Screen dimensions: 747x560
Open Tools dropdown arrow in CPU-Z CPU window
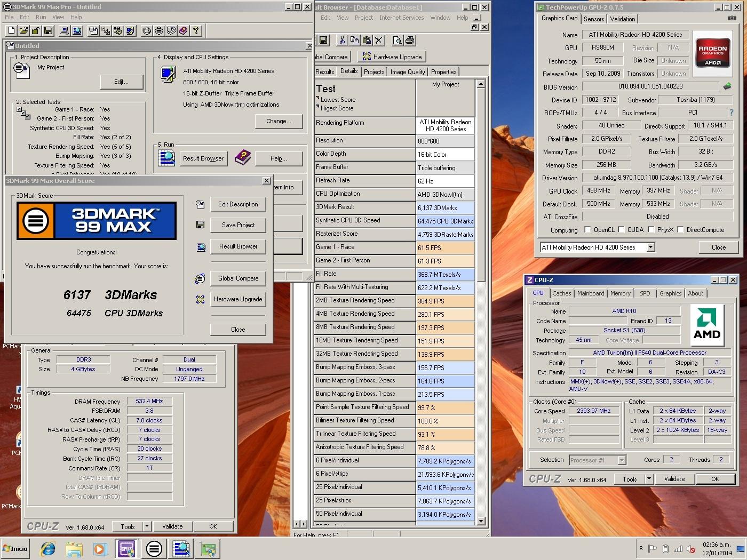[649, 479]
